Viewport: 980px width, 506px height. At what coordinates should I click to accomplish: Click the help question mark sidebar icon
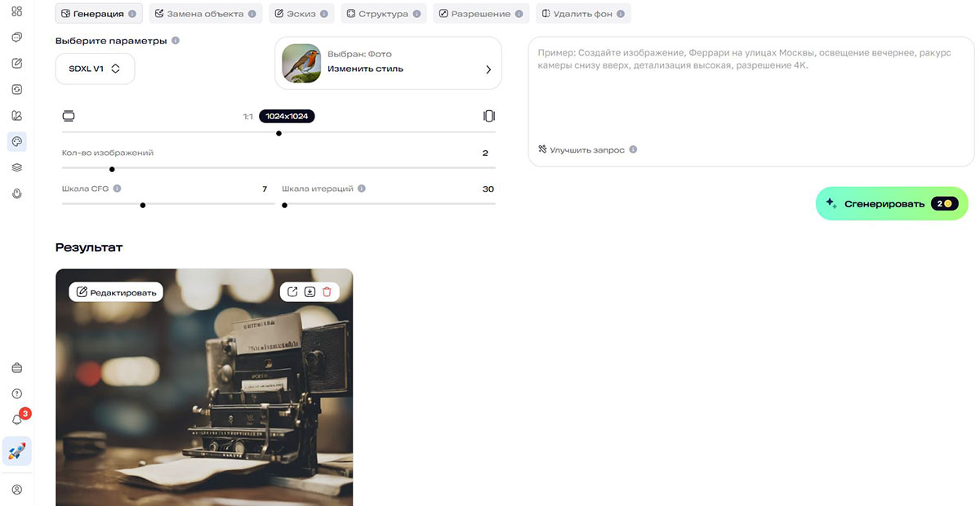point(17,393)
